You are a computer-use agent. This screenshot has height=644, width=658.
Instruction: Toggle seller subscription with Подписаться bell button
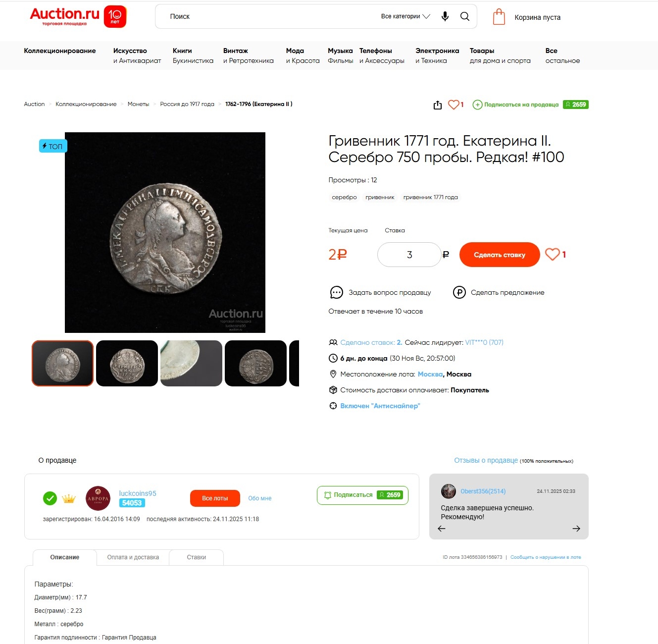click(x=362, y=495)
